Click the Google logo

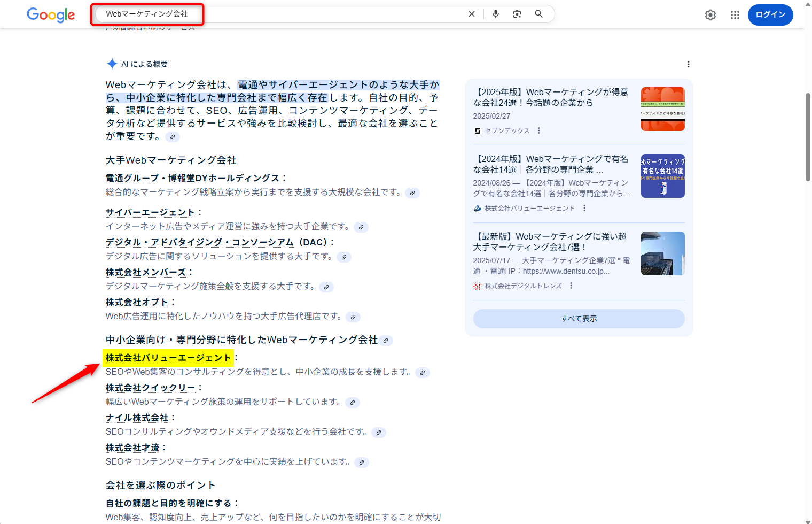51,15
